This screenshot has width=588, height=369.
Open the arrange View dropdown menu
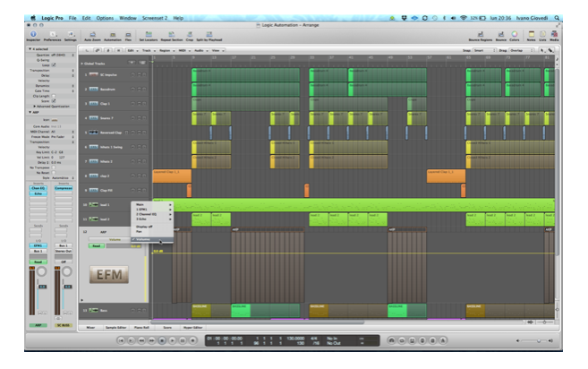point(217,50)
